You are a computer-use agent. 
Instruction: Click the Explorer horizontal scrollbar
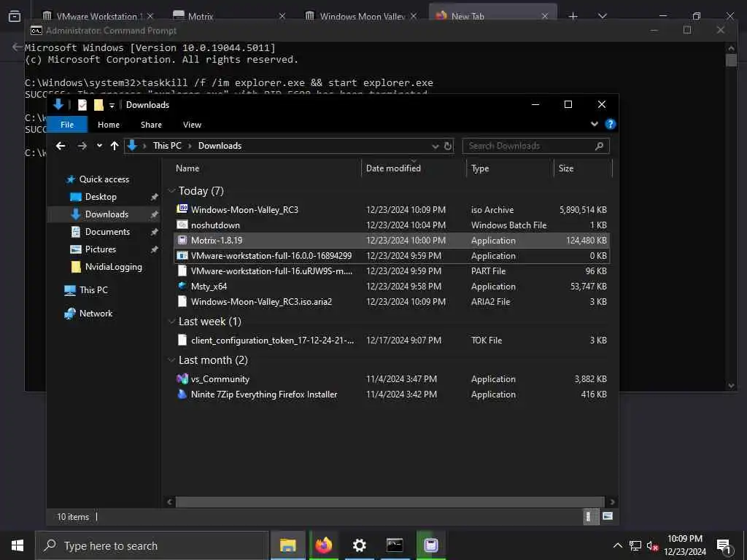click(x=390, y=502)
